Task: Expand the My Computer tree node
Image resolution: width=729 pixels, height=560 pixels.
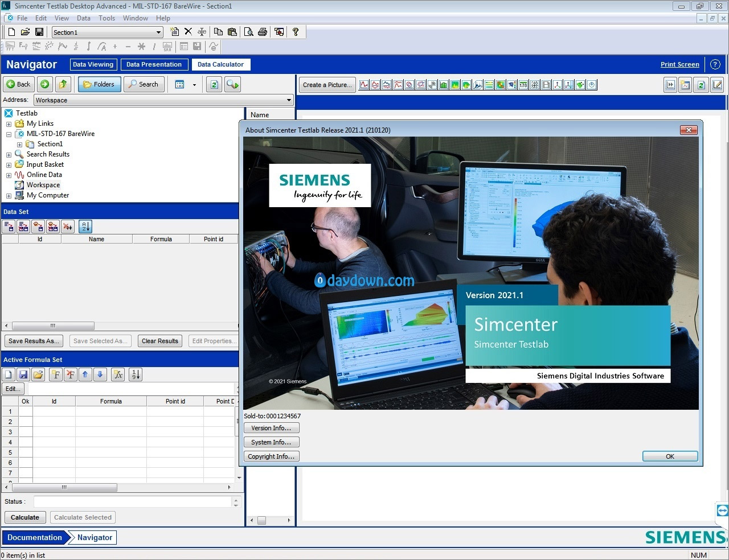Action: pos(9,195)
